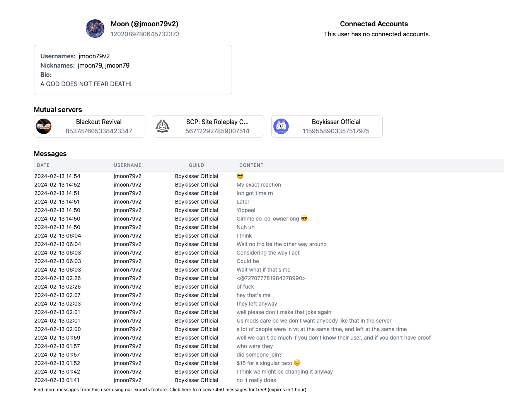Select the message "Later"
The width and height of the screenshot is (532, 406).
tap(243, 202)
